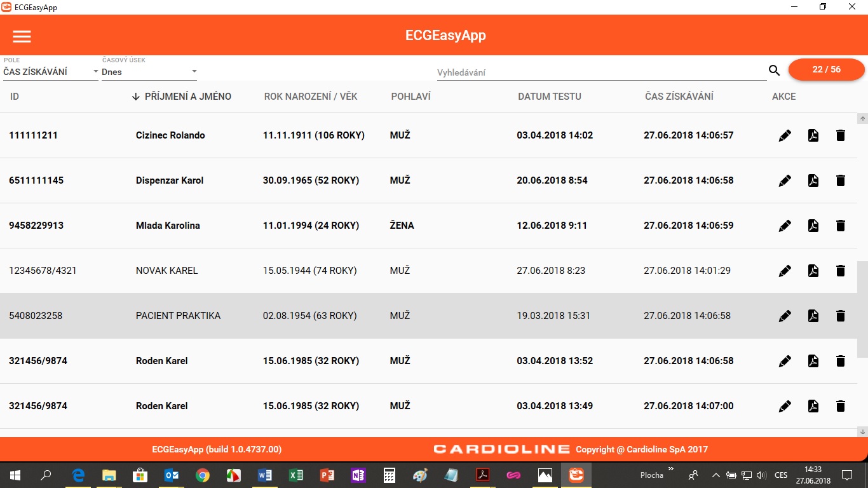Open the hamburger menu
Image resolution: width=868 pixels, height=488 pixels.
[x=22, y=36]
